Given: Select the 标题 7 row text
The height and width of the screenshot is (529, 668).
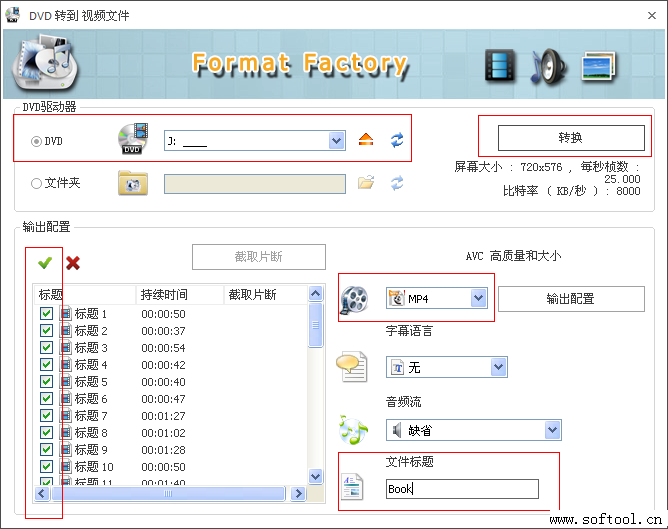Looking at the screenshot, I should (91, 416).
